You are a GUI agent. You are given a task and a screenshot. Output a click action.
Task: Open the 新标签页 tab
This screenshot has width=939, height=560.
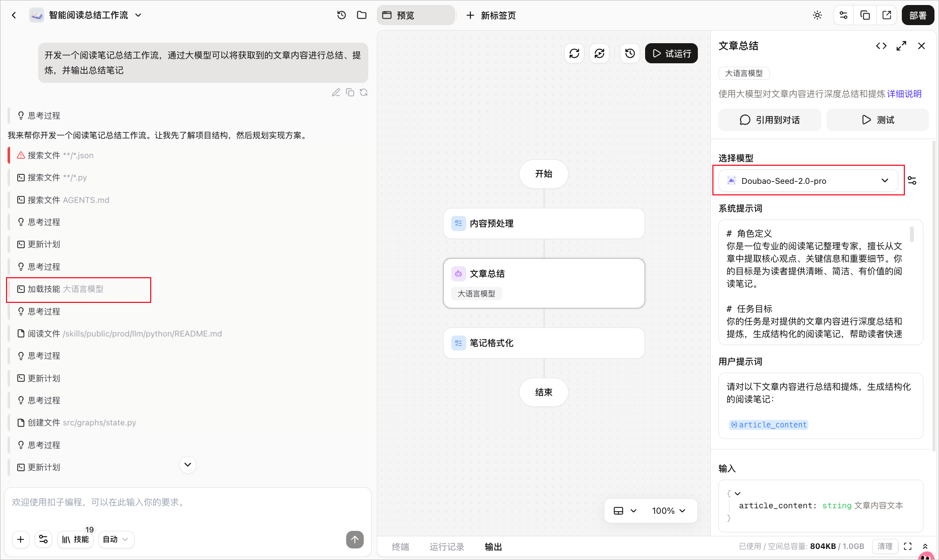(491, 15)
